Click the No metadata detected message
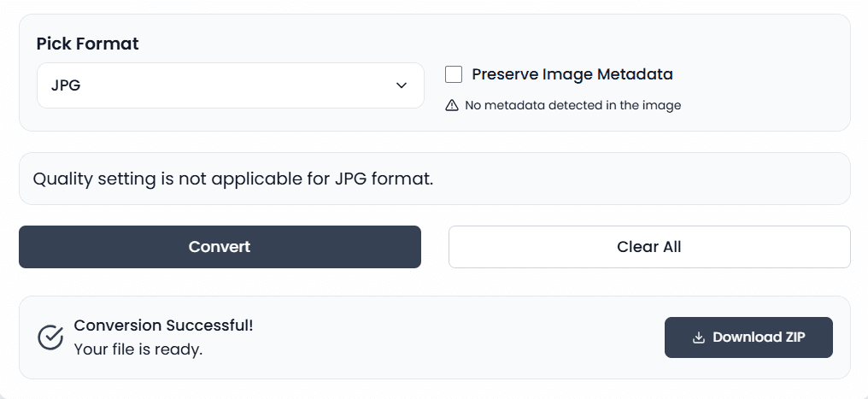 573,105
